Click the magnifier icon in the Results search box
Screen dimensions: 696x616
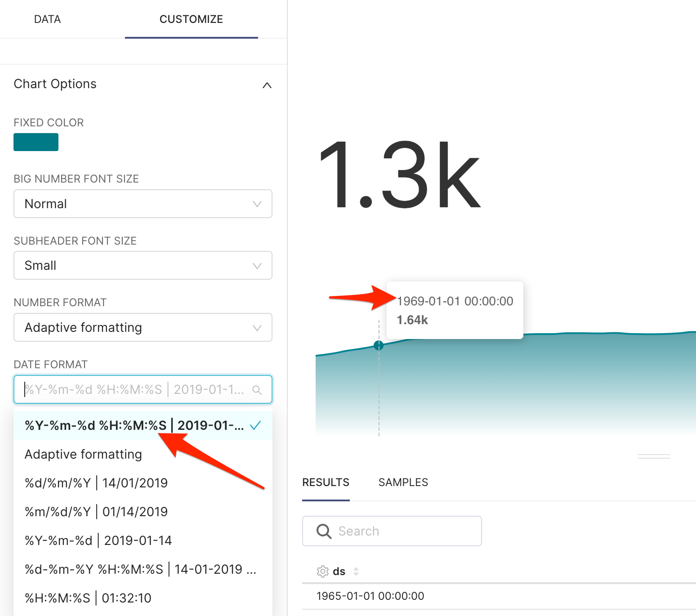[323, 531]
